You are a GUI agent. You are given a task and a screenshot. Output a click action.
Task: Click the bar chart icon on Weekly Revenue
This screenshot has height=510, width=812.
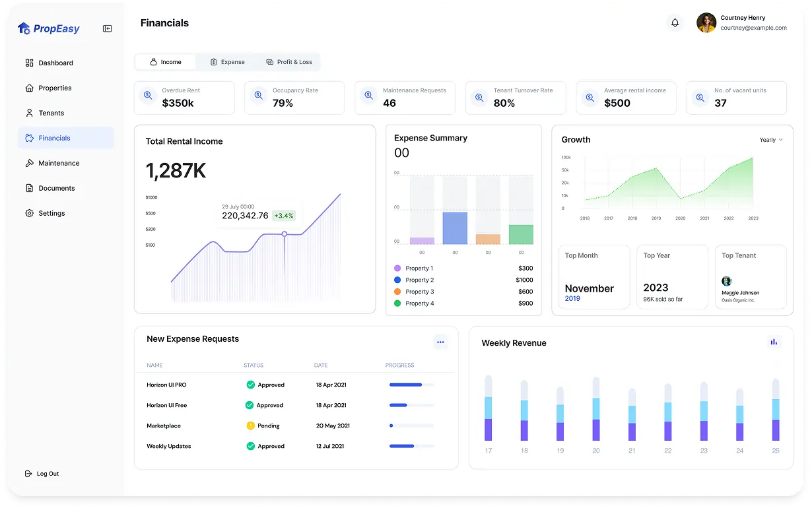(774, 342)
